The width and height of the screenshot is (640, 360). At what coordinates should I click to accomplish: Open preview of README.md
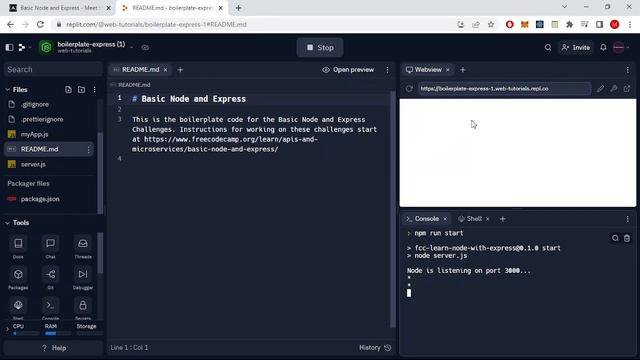click(348, 70)
